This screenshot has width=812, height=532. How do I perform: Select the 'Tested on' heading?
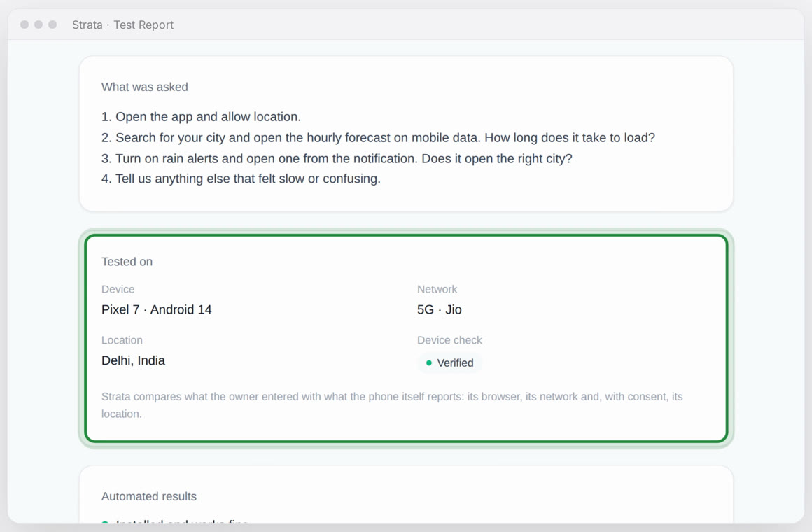127,262
